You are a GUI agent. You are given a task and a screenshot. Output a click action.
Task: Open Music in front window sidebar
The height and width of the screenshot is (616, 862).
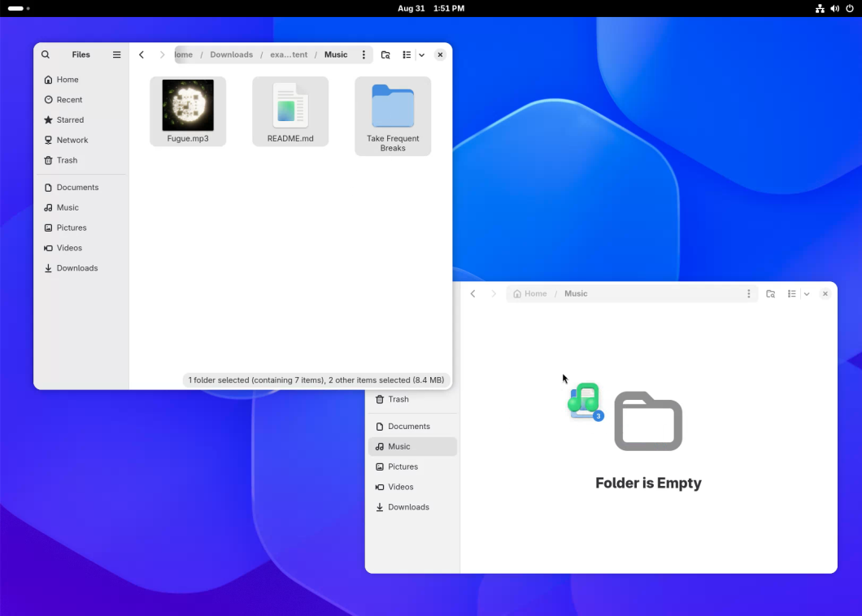point(81,208)
